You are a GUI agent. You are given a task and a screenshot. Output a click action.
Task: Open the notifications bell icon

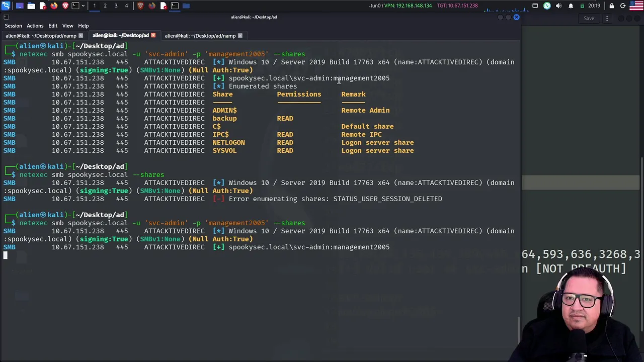point(571,6)
